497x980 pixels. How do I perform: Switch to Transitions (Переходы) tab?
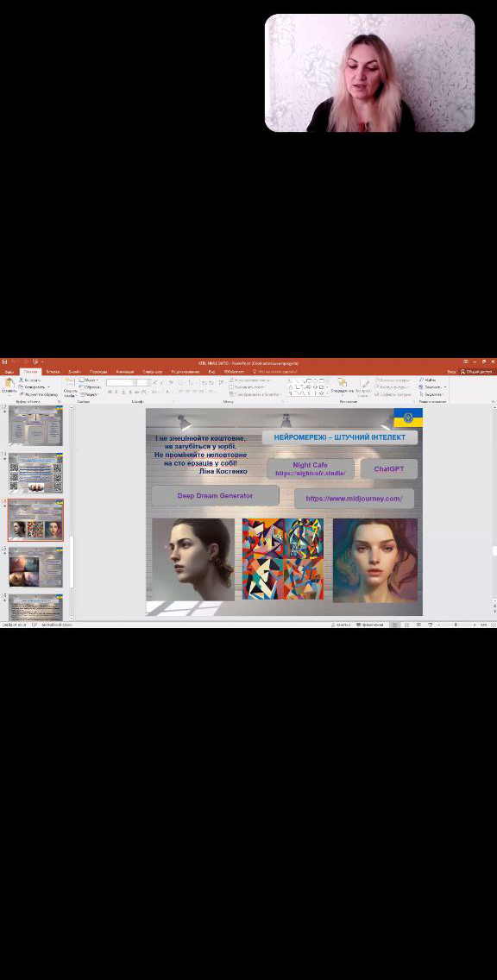tap(98, 371)
